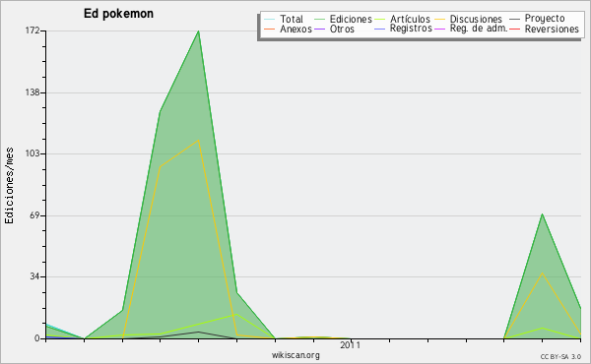Click the y-axis value 34
Image resolution: width=591 pixels, height=364 pixels.
click(x=34, y=276)
